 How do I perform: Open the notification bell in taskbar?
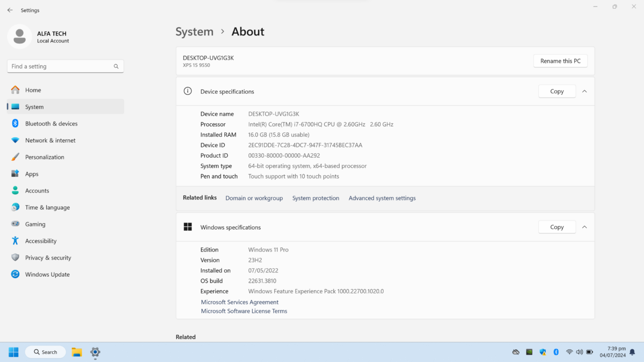(632, 352)
